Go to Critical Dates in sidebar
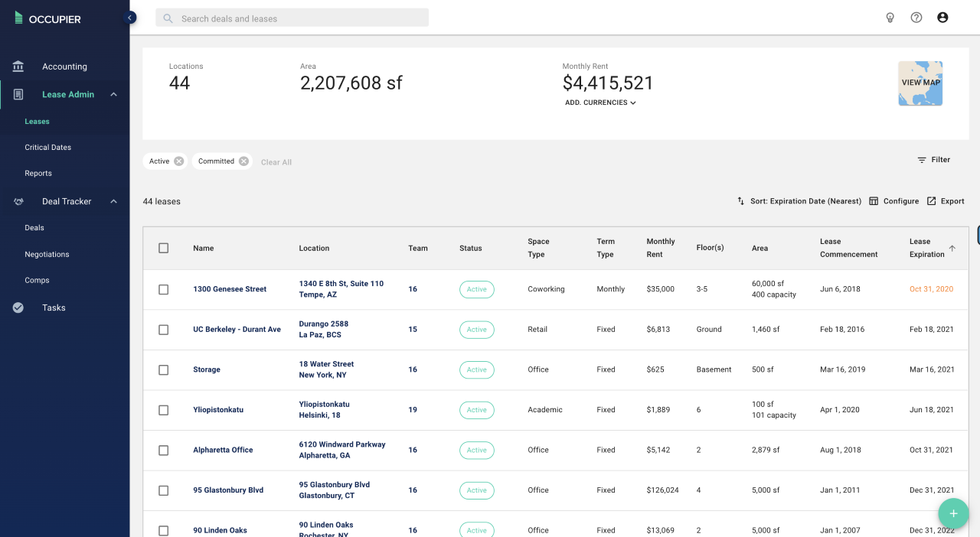The width and height of the screenshot is (980, 537). coord(47,148)
